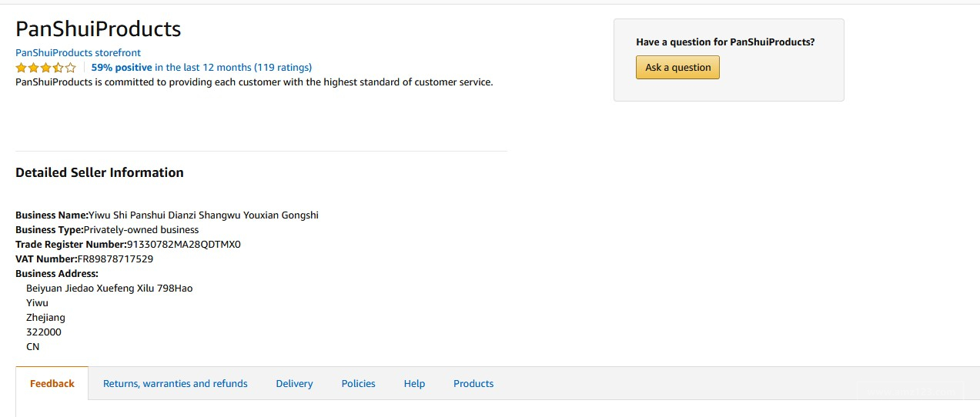Image resolution: width=980 pixels, height=417 pixels.
Task: Click the street address line Beiyuan Jiedao
Action: [109, 289]
